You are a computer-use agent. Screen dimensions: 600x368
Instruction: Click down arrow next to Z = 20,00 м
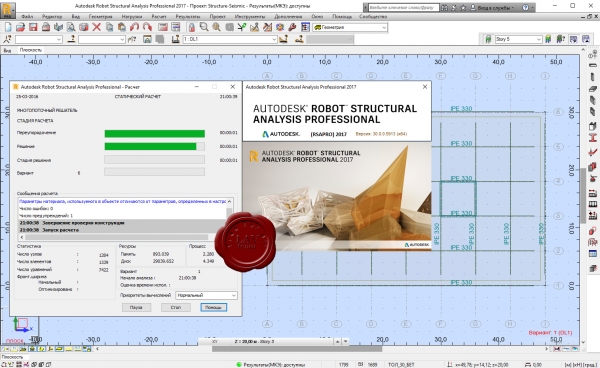[346, 341]
